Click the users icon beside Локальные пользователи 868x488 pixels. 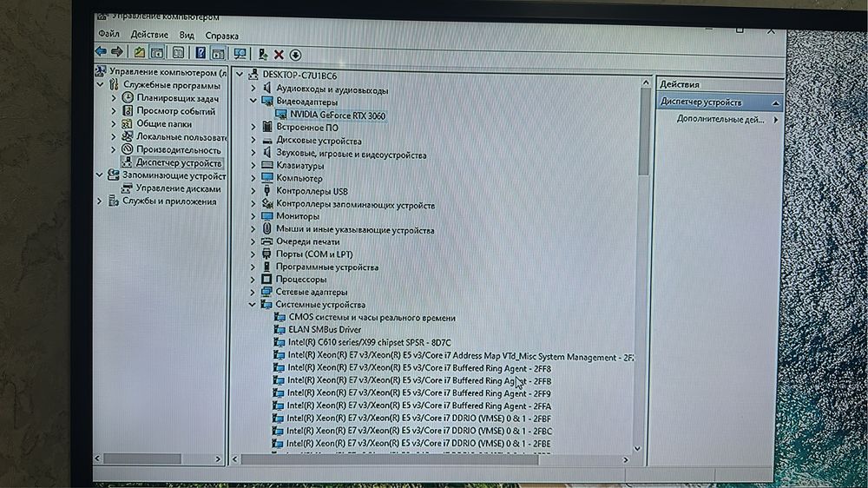(x=127, y=136)
